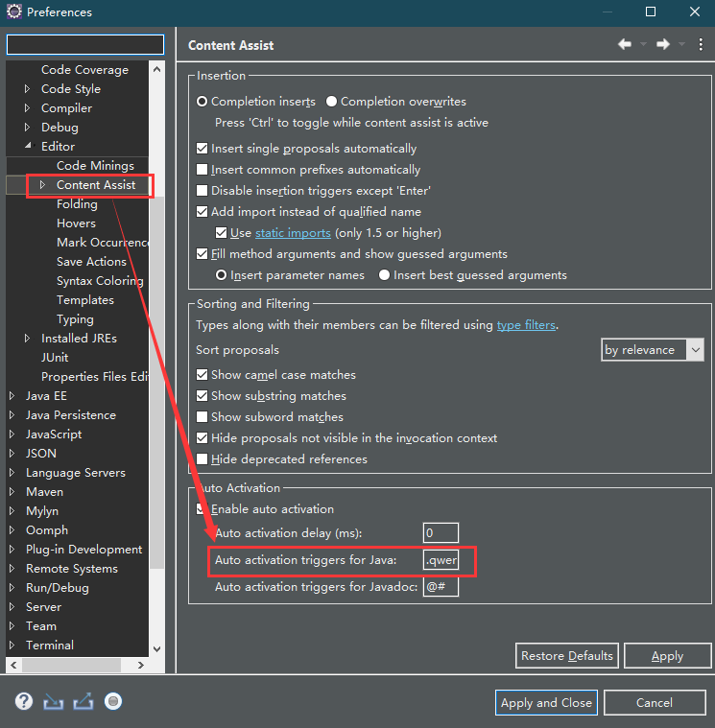Toggle Use static imports checkbox
The image size is (715, 728).
tap(221, 233)
